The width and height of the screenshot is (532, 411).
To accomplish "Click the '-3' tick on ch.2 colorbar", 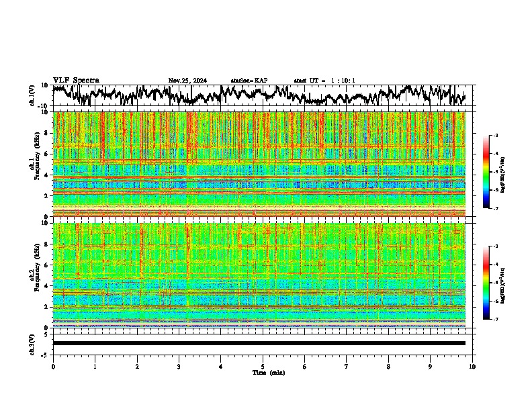I will [x=496, y=246].
